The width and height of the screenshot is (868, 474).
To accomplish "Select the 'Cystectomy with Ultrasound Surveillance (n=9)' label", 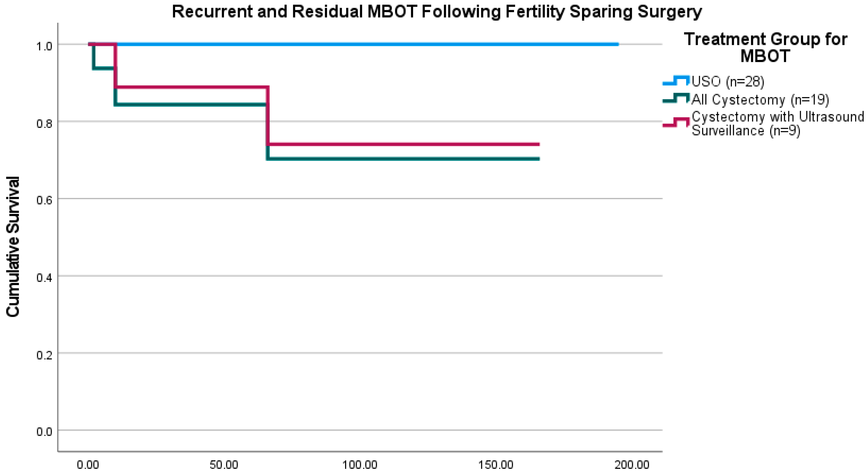I will pos(778,124).
